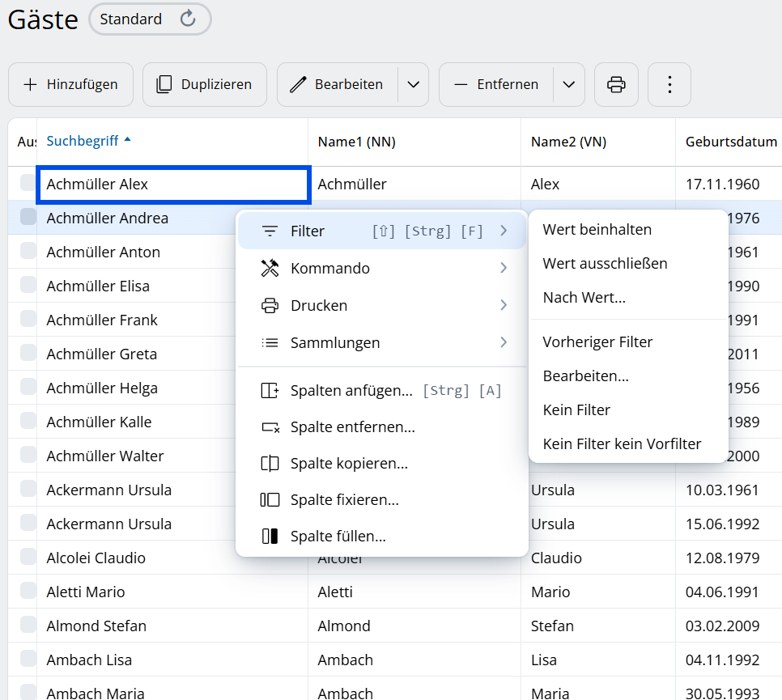This screenshot has height=700, width=782.
Task: Click the Sammlungen list icon
Action: [x=270, y=342]
